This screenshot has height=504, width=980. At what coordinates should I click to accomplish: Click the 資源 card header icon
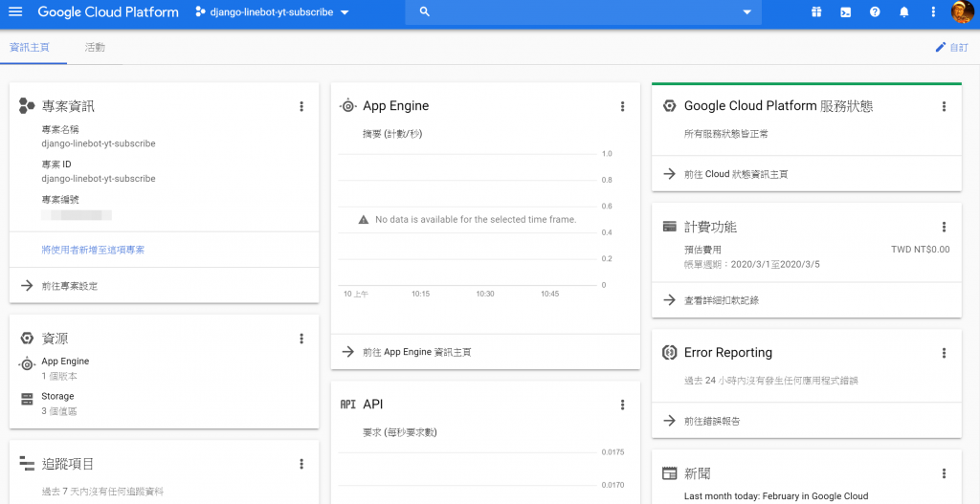pos(27,339)
